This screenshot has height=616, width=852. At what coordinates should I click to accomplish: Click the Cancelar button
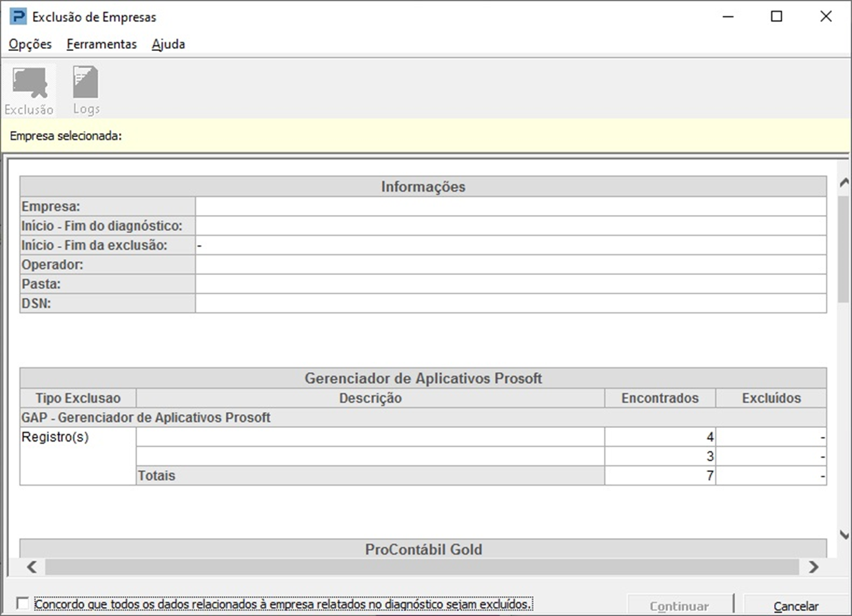(795, 606)
